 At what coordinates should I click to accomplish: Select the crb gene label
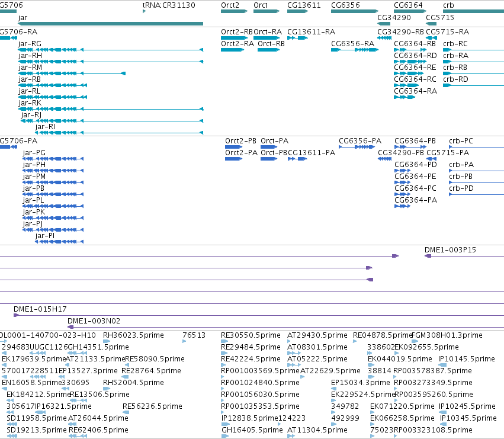(x=448, y=5)
